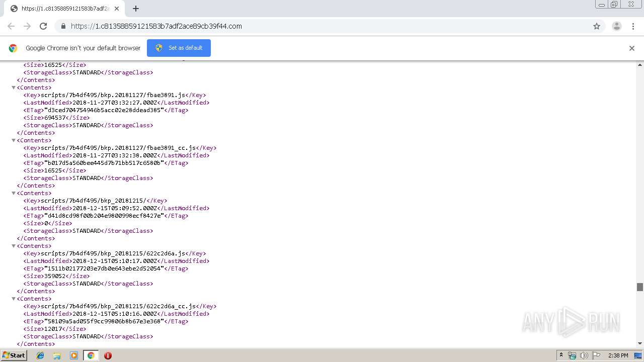Select key text scripts/7b4df495/bkp.20181127/fbae3891.js
Screen dimensions: 644x362
113,95
